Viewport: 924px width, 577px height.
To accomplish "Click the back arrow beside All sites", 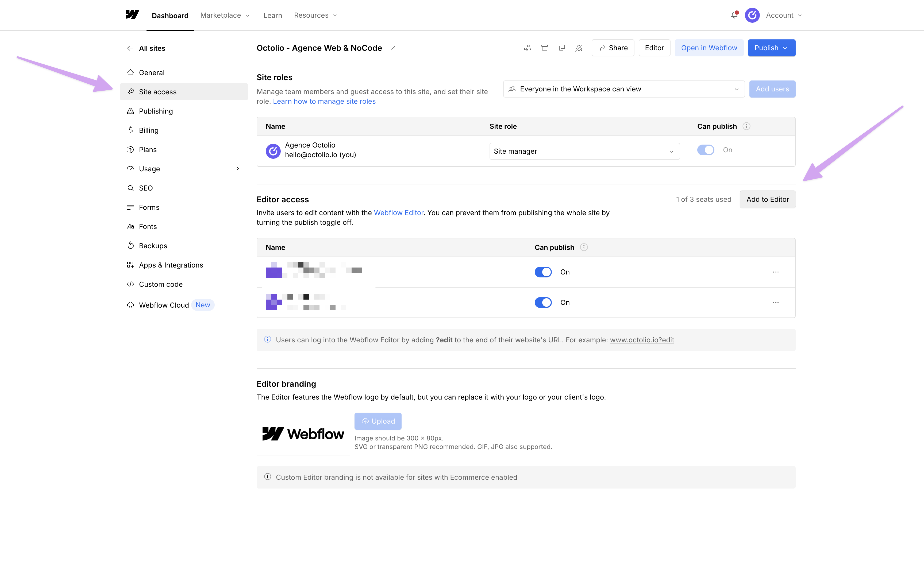I will (x=130, y=48).
